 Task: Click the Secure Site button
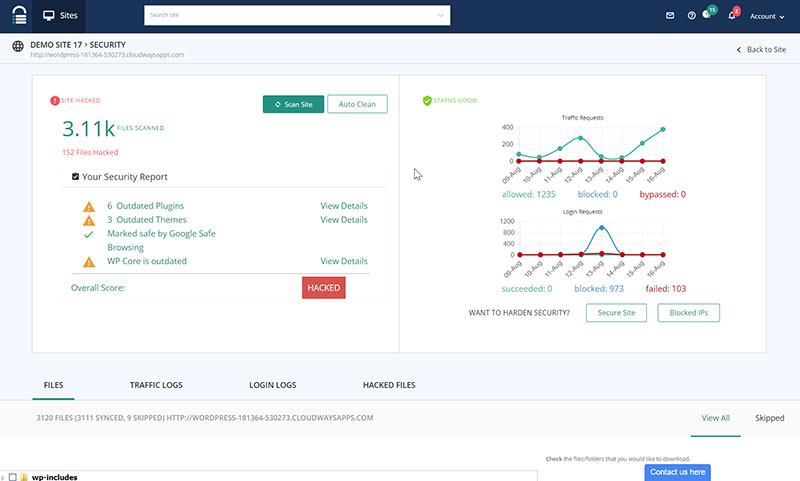pyautogui.click(x=616, y=313)
